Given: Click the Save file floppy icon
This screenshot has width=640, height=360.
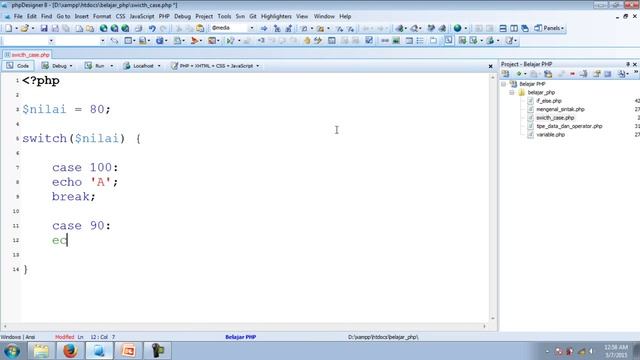Looking at the screenshot, I should [44, 28].
